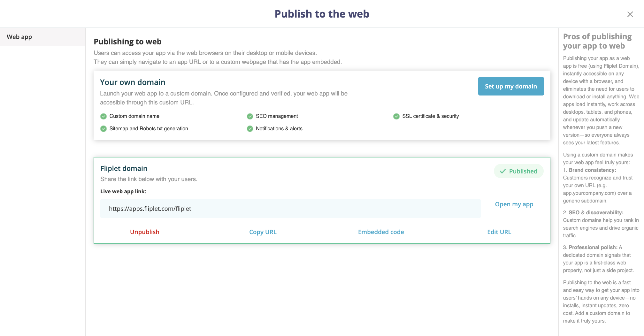Click the 'Brand consistency:' text in sidebar
644x336 pixels.
[592, 170]
